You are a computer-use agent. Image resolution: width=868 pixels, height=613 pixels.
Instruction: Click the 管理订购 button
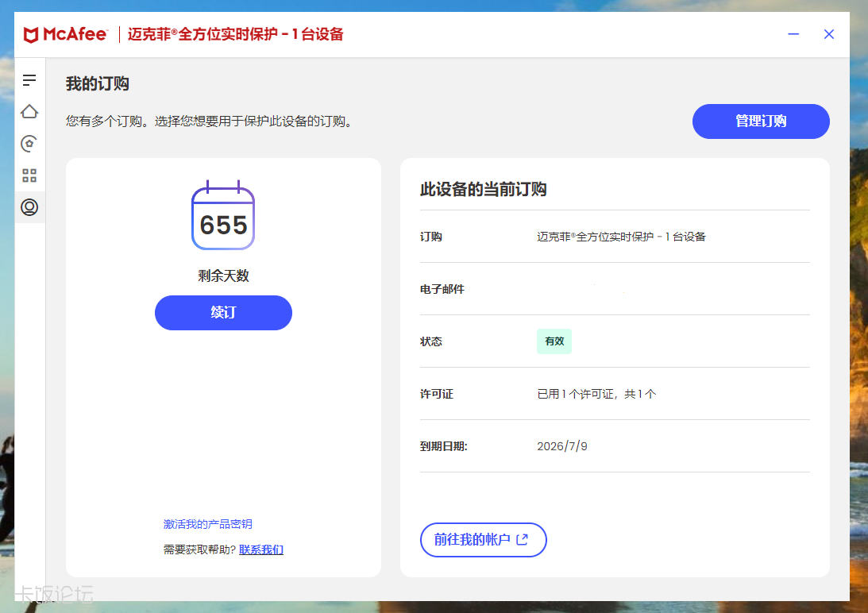761,121
